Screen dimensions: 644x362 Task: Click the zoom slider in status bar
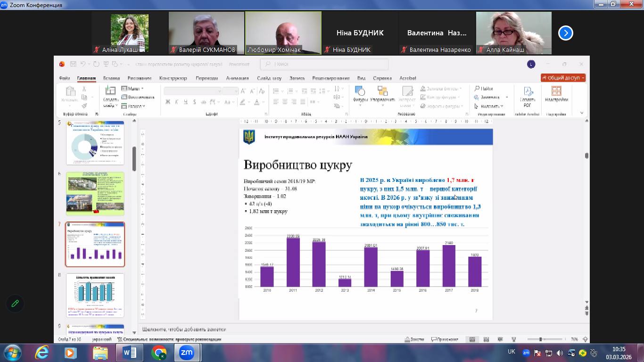[540, 339]
